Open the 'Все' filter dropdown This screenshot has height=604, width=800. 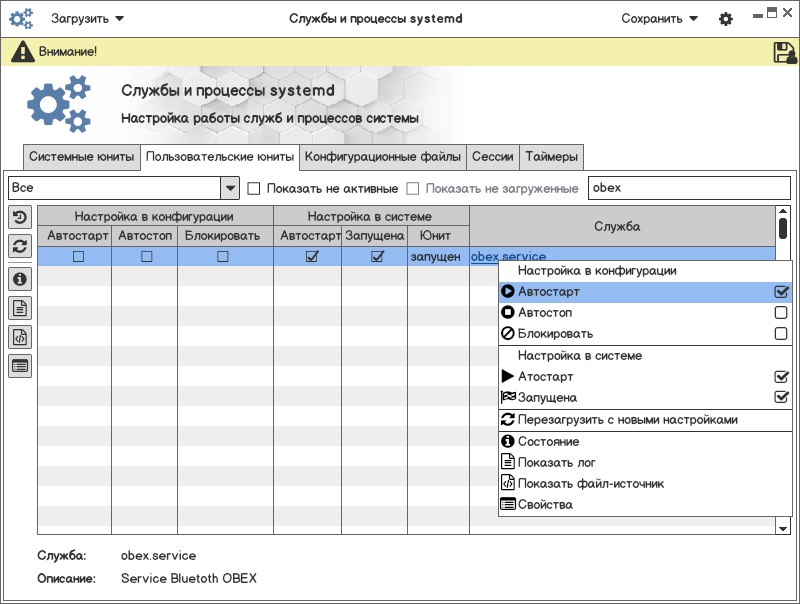[230, 188]
